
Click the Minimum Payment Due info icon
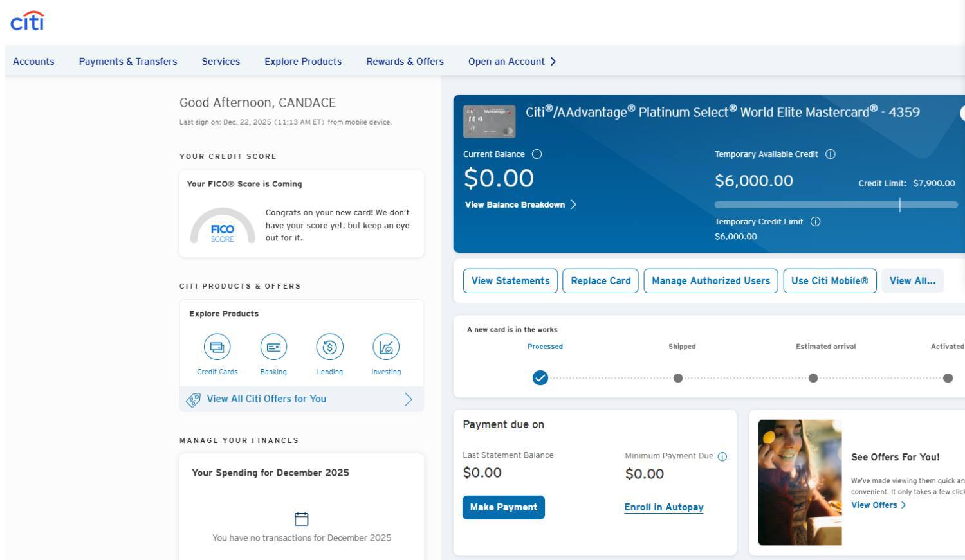point(722,456)
